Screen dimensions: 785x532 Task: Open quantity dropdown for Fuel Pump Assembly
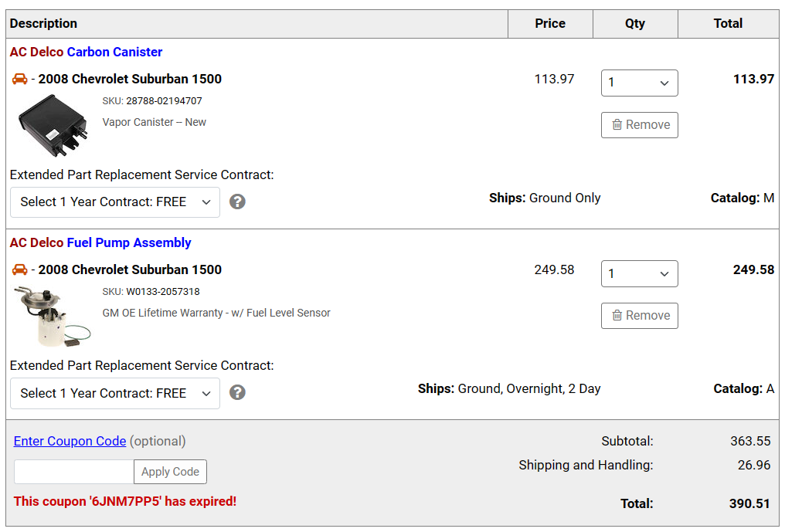pos(639,274)
